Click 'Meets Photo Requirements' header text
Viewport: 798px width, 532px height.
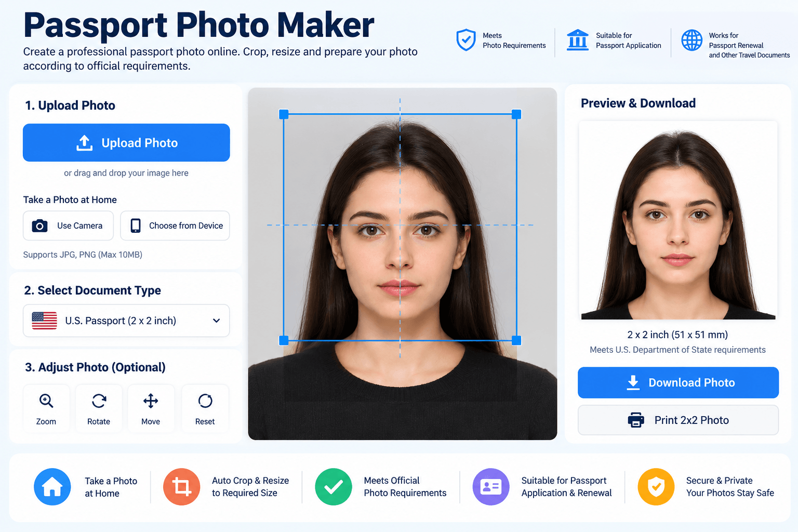514,41
